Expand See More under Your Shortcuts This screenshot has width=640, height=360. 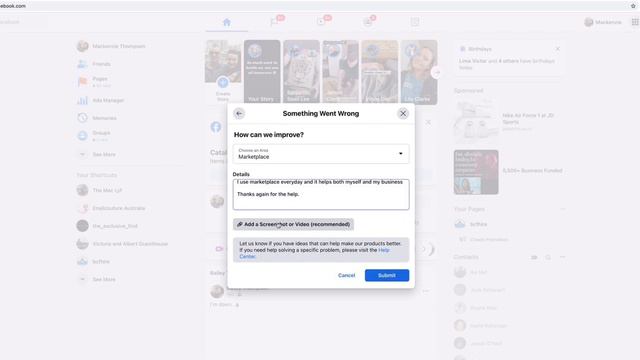pos(97,279)
